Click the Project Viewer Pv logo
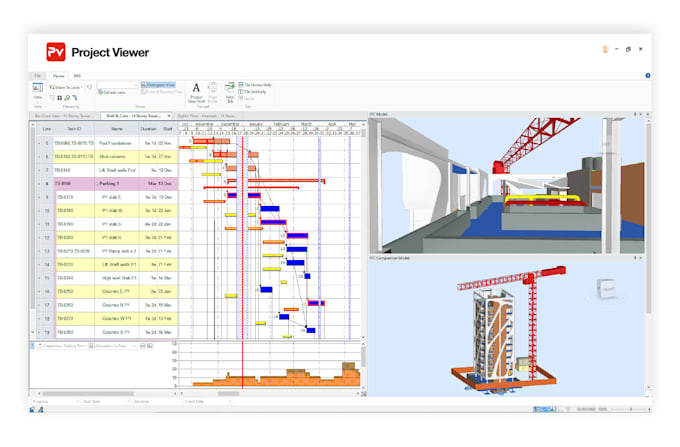Viewport: 680px width, 447px height. pyautogui.click(x=56, y=52)
